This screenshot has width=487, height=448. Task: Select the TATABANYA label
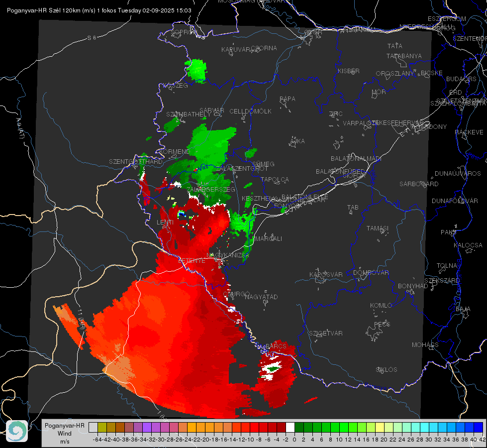click(404, 56)
